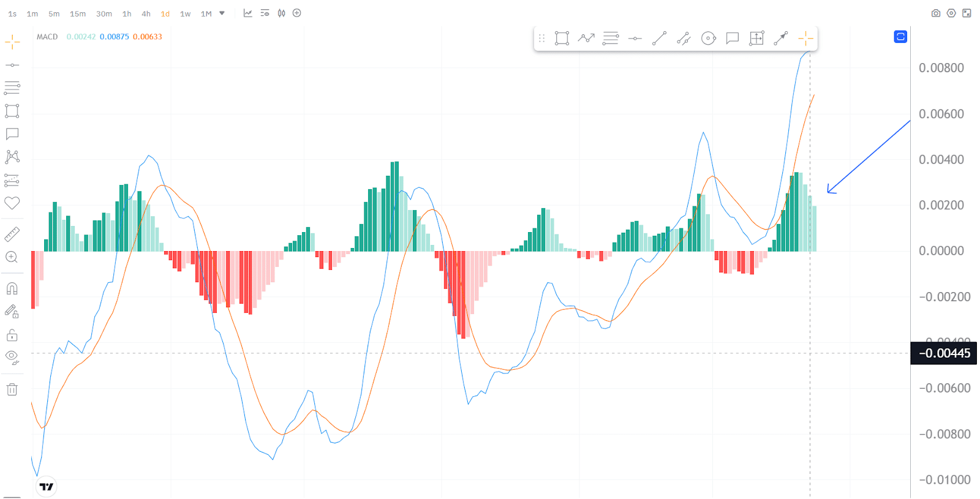The height and width of the screenshot is (499, 980).
Task: Change candlestick chart type
Action: point(281,13)
